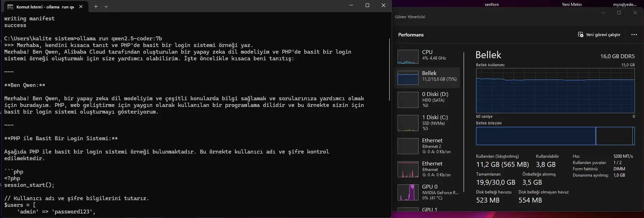The width and height of the screenshot is (644, 218).
Task: Click the Performans heading
Action: coord(411,35)
